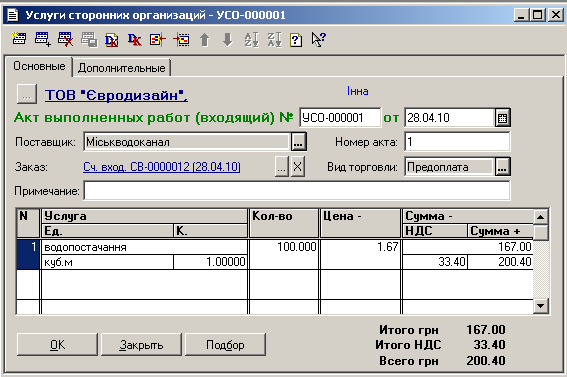Open supplier selection next to Міськводоканал
Image resolution: width=567 pixels, height=377 pixels.
point(298,142)
